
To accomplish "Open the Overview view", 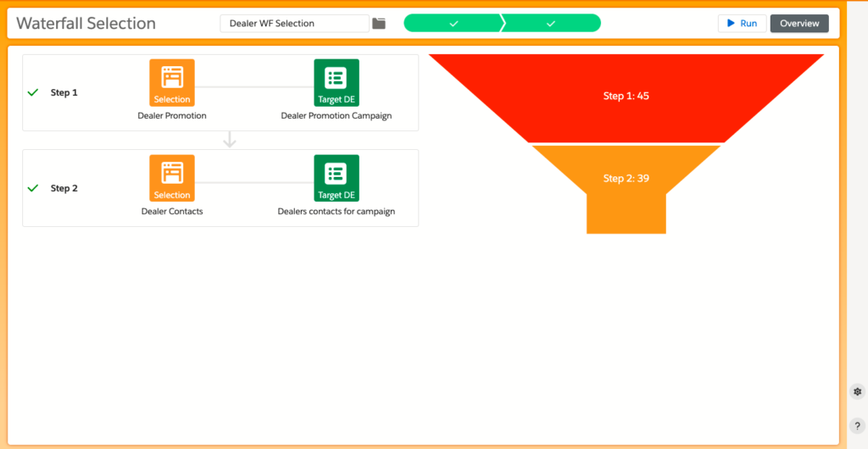I will pos(799,24).
